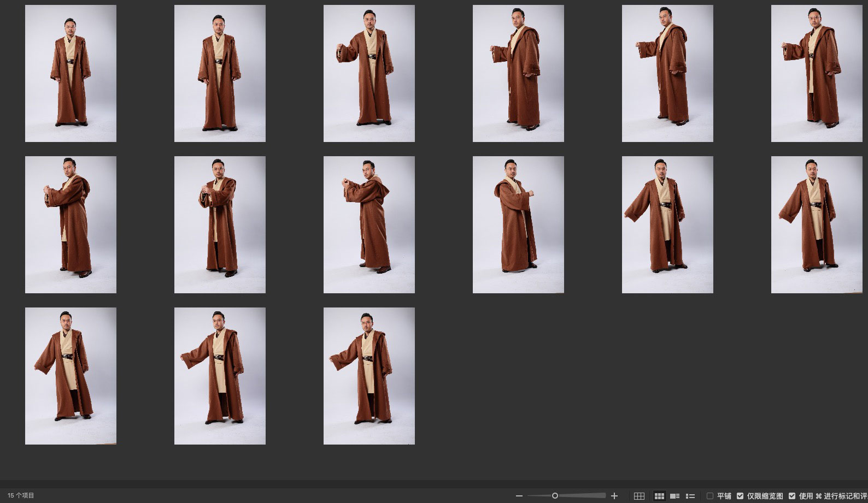868x503 pixels.
Task: Select the first thumbnail in the top row
Action: [x=71, y=74]
